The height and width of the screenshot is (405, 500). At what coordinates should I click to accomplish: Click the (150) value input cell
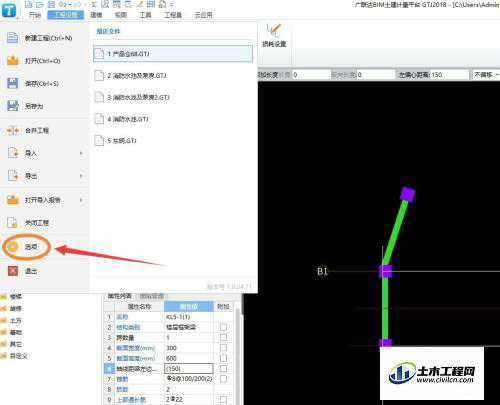189,369
